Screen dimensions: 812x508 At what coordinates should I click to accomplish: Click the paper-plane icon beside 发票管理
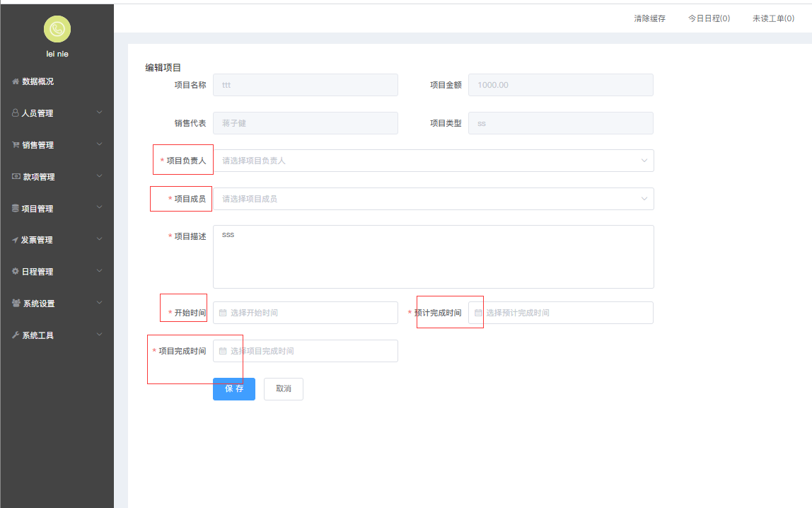point(15,240)
